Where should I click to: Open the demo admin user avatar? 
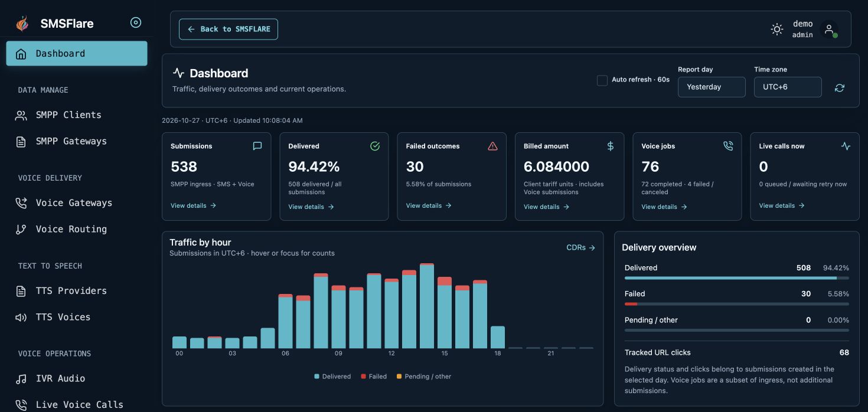(x=829, y=29)
